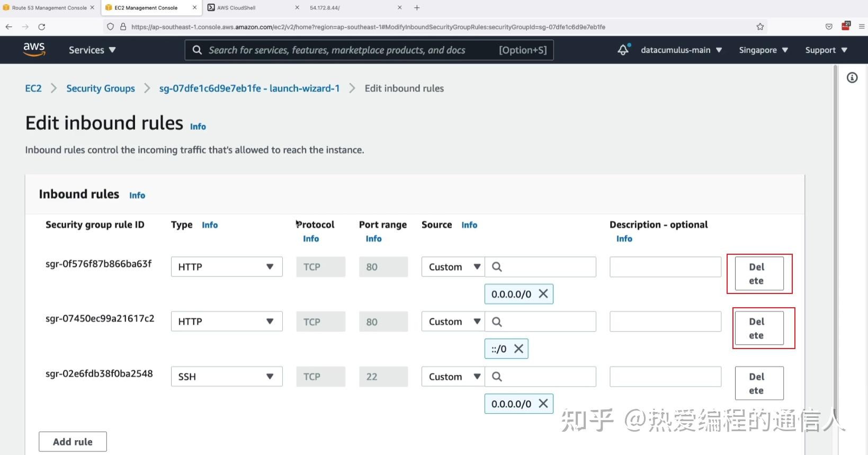The image size is (868, 455).
Task: Reload the page with the refresh icon
Action: (x=42, y=26)
